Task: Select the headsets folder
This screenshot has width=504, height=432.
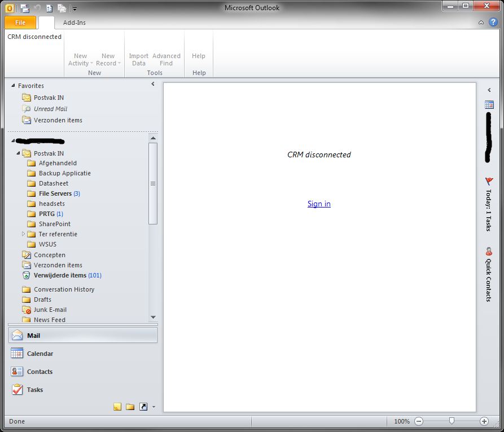Action: click(x=52, y=204)
